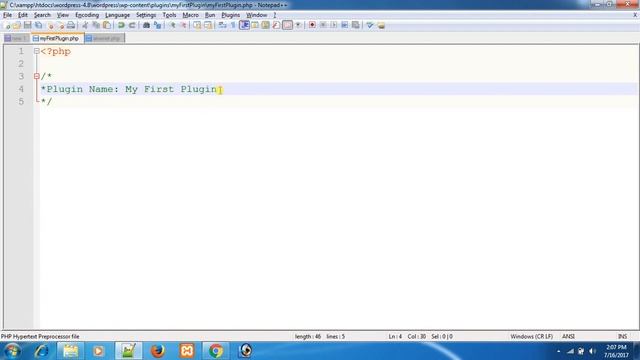This screenshot has width=640, height=360.
Task: Zoom in using the toolbar icon
Action: 172,25
